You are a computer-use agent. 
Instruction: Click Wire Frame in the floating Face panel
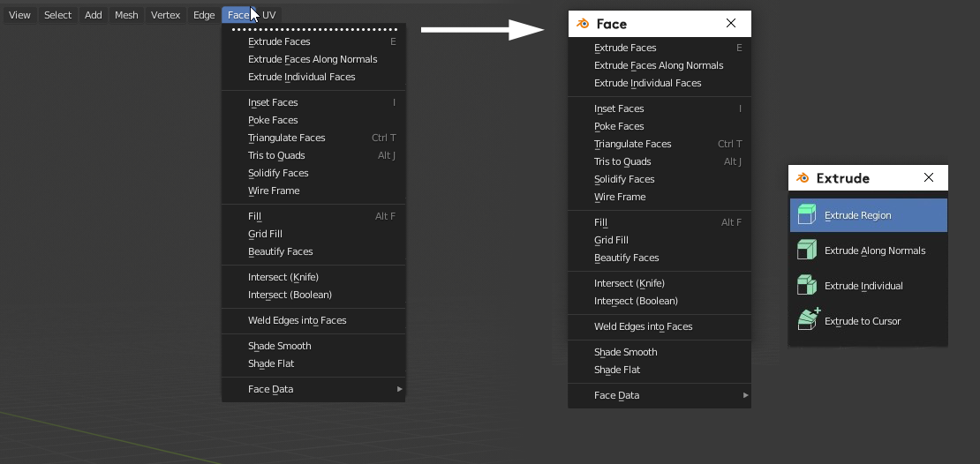point(660,197)
